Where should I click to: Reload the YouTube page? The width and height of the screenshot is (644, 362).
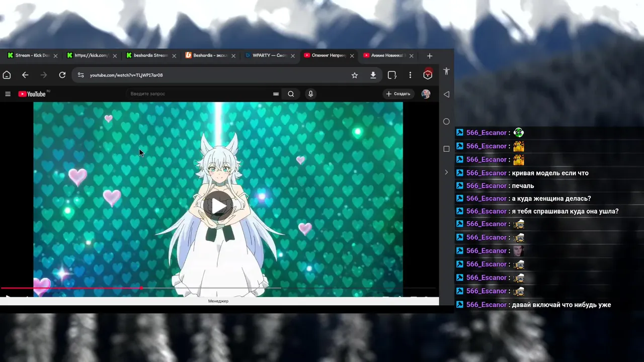point(62,75)
